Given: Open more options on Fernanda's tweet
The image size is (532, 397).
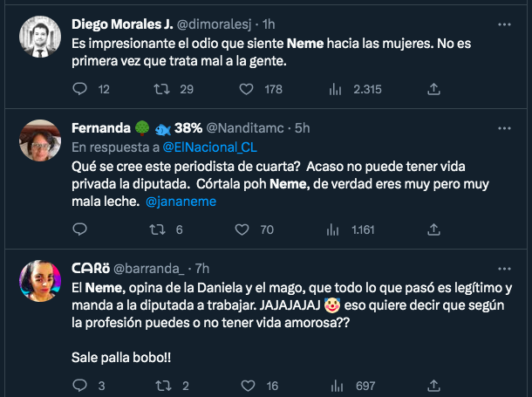Looking at the screenshot, I should (504, 127).
